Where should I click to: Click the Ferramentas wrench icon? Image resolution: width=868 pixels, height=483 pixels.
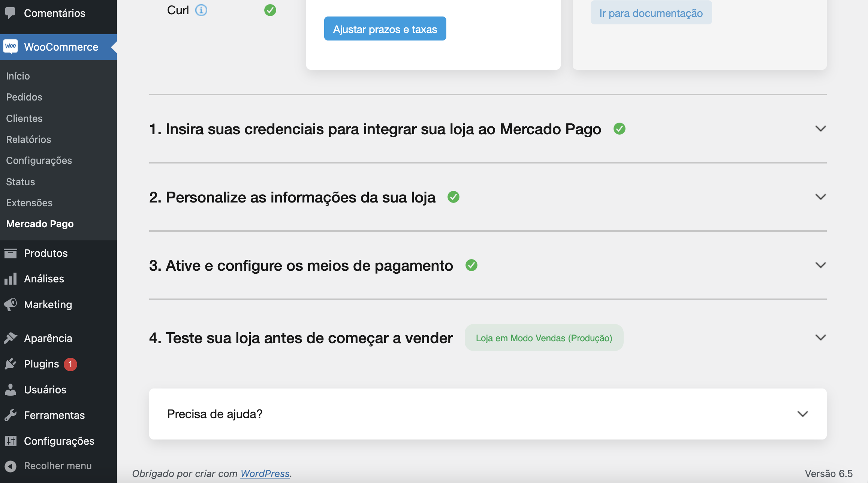click(x=10, y=415)
